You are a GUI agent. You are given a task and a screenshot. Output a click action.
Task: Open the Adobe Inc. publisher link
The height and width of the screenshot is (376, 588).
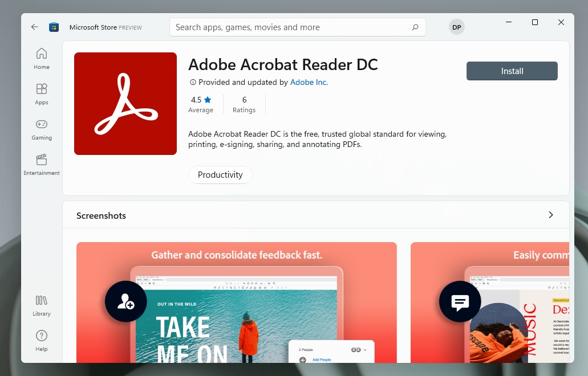(308, 82)
